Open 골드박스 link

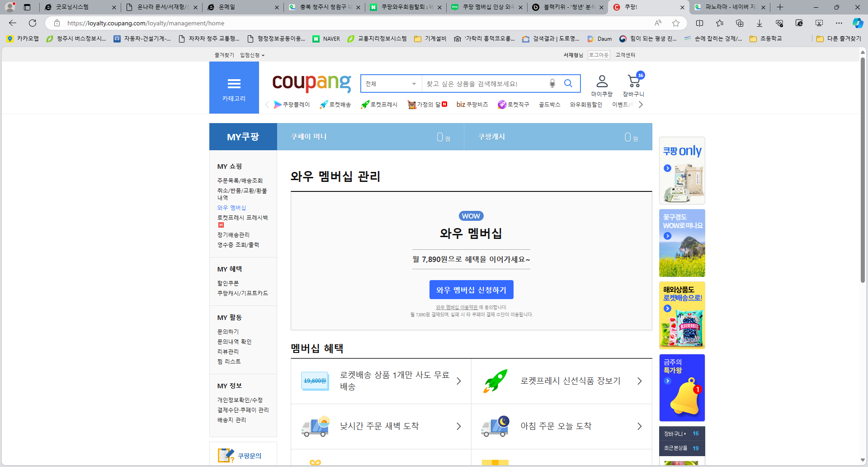click(549, 105)
